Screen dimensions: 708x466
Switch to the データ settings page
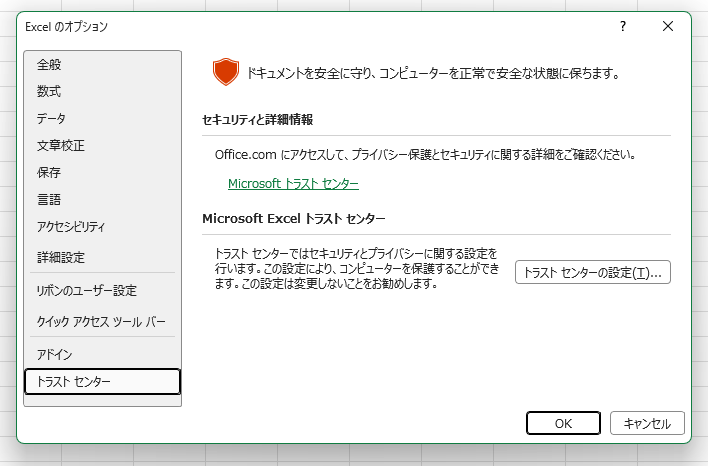(52, 119)
